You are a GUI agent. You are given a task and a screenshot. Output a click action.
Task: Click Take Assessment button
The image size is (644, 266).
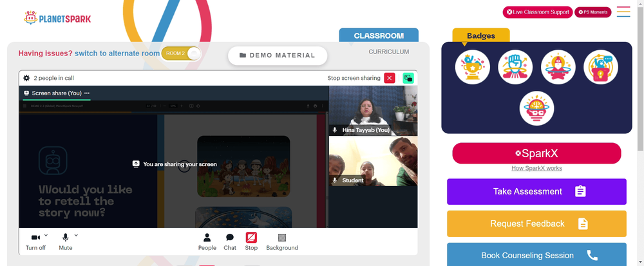click(x=537, y=191)
